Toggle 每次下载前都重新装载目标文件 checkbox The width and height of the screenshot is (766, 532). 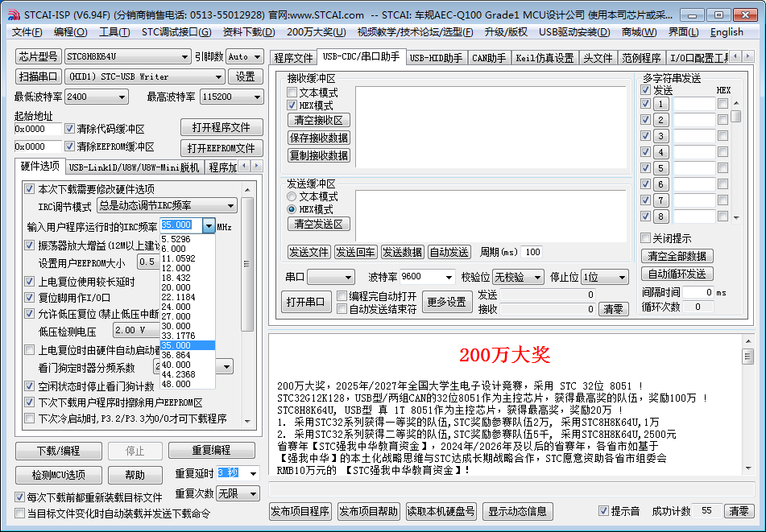[19, 497]
